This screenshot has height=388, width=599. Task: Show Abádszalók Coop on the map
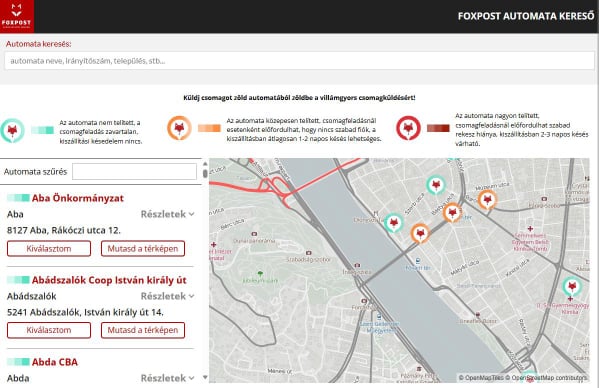(143, 330)
